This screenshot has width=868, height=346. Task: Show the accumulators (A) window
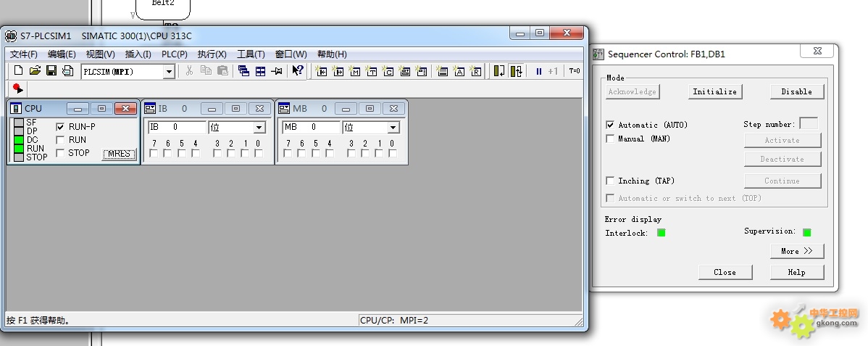tap(459, 71)
